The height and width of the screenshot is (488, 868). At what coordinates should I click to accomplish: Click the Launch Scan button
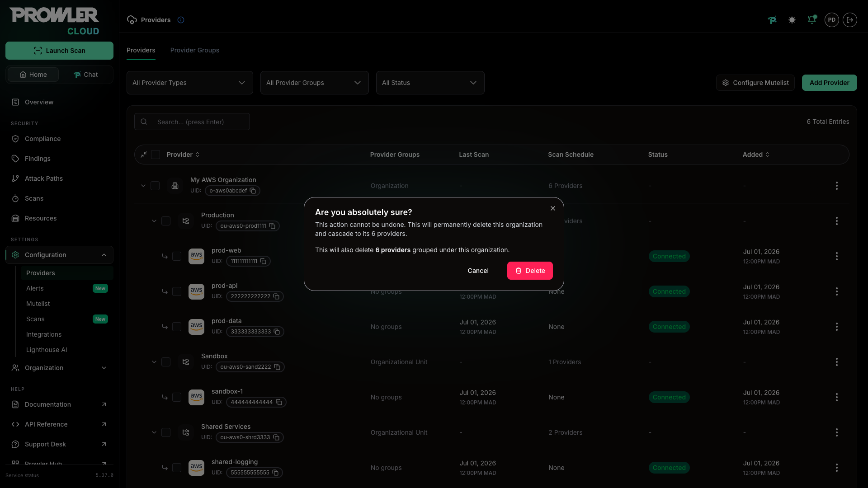pyautogui.click(x=59, y=51)
